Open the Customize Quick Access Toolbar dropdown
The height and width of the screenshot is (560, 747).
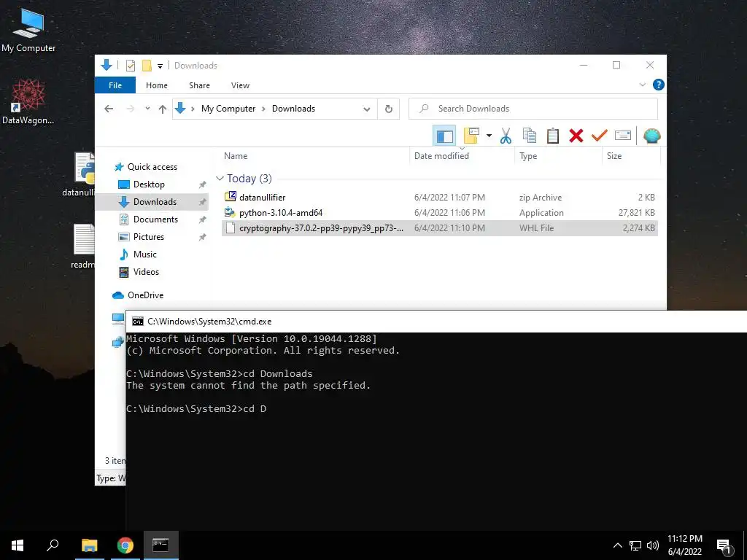pyautogui.click(x=160, y=66)
